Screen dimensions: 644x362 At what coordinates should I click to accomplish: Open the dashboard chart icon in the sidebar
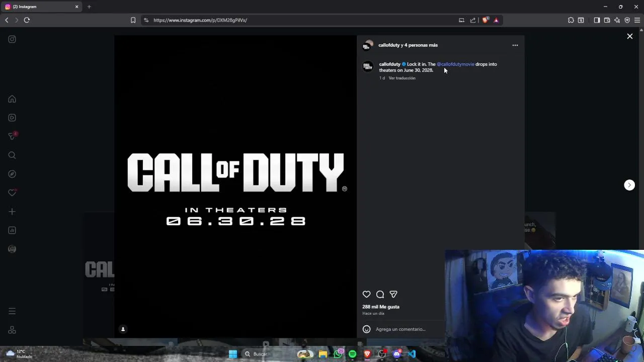[12, 230]
